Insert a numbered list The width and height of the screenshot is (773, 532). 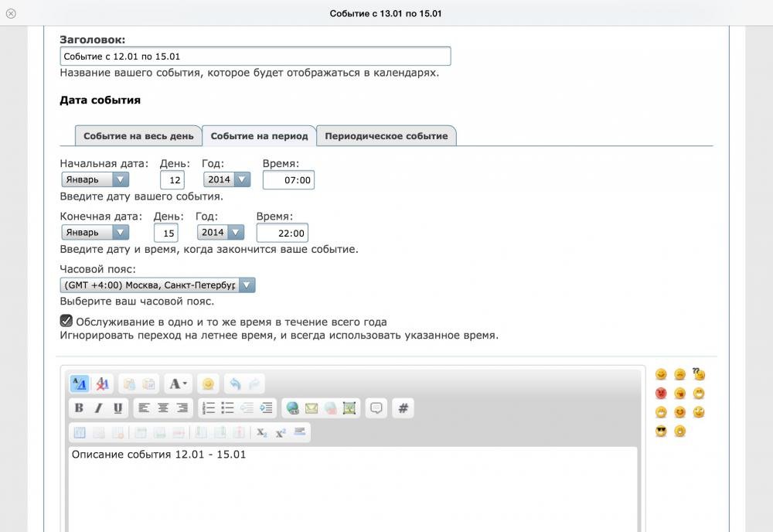[208, 408]
